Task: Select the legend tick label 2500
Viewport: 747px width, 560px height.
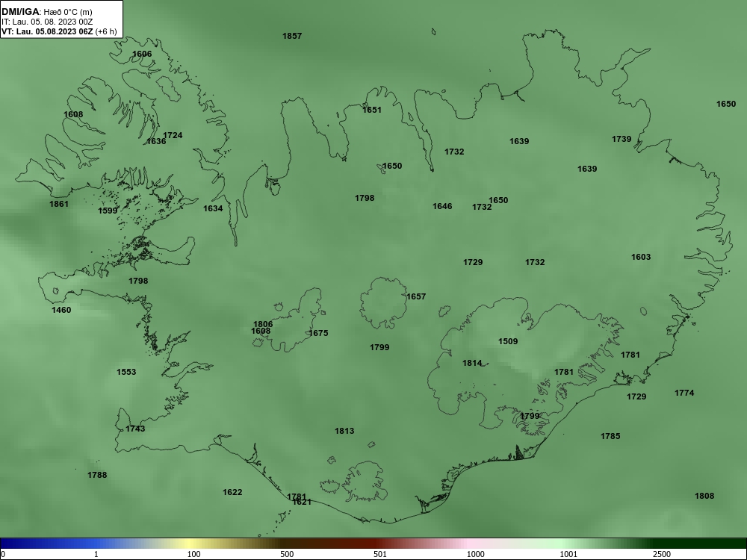Action: (x=662, y=554)
